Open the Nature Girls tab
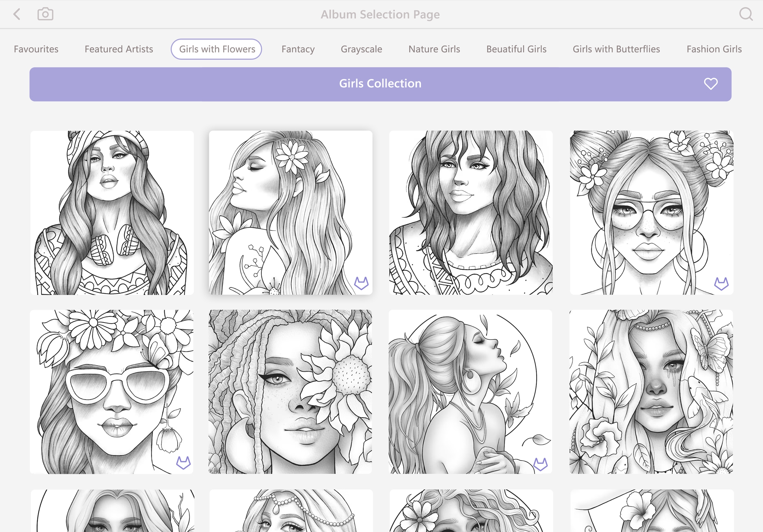This screenshot has height=532, width=763. [x=434, y=49]
